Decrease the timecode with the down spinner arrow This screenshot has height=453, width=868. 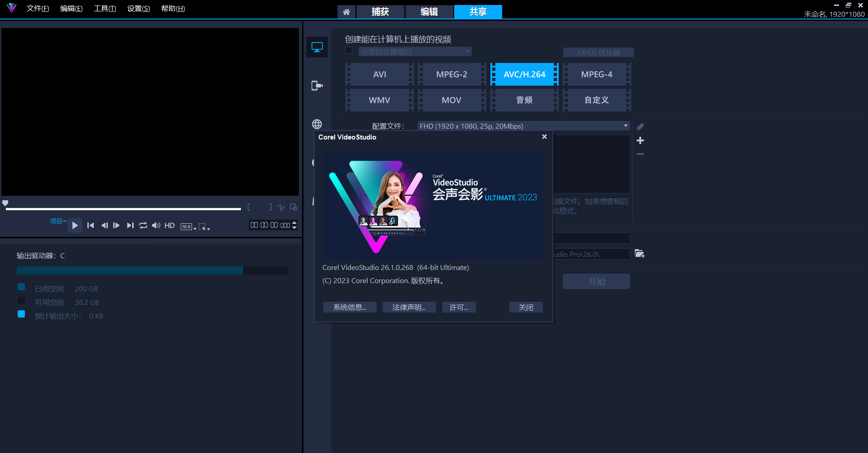294,227
